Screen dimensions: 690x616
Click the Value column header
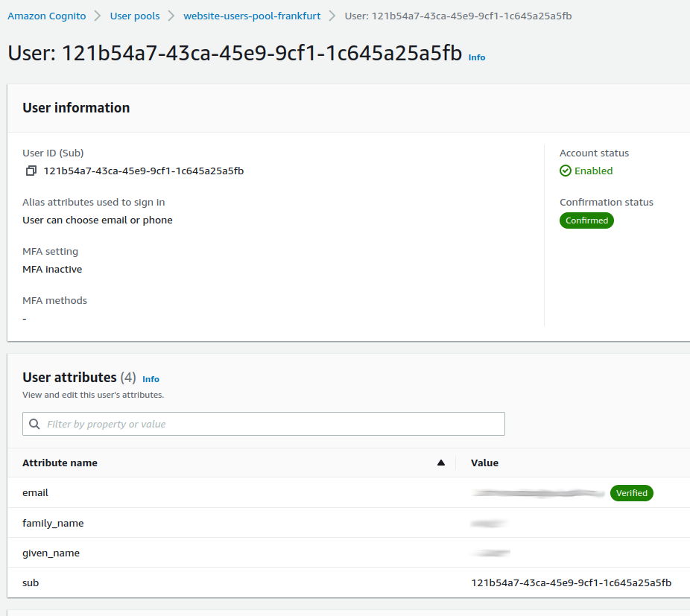[x=484, y=463]
